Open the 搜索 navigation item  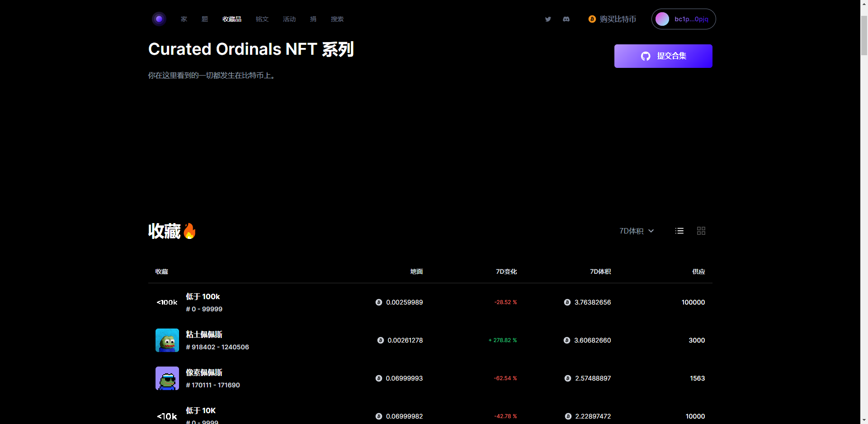[x=337, y=19]
